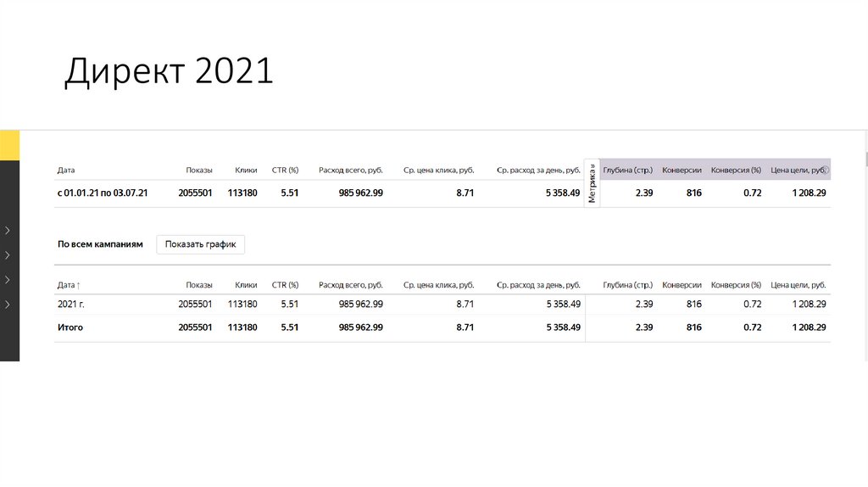The height and width of the screenshot is (487, 868).
Task: Select 816 in the 2021 г. row
Action: click(694, 305)
